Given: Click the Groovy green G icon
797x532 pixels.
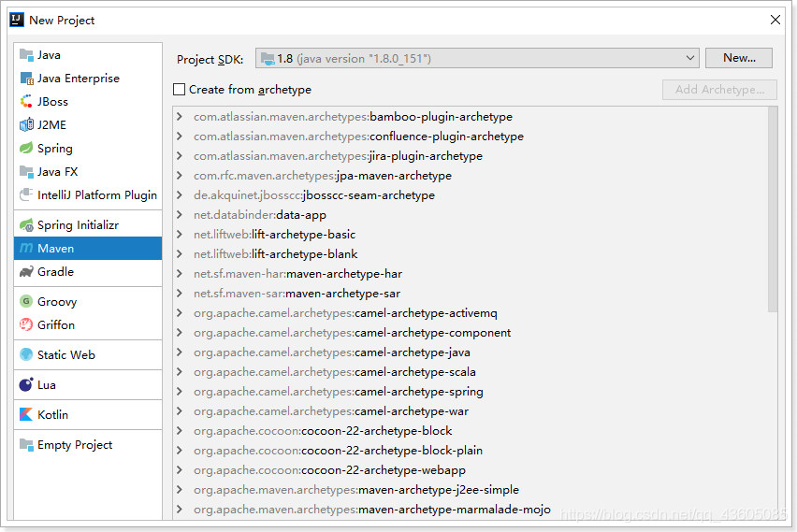Looking at the screenshot, I should (26, 301).
